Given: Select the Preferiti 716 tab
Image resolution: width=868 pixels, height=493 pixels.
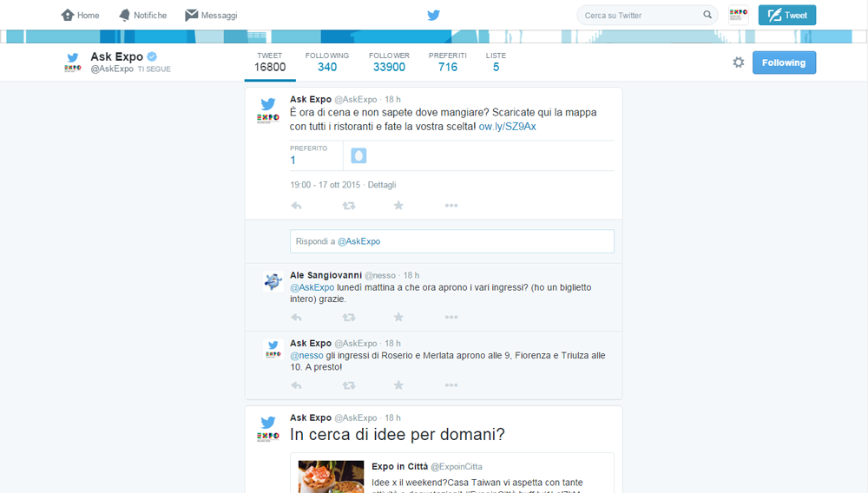Looking at the screenshot, I should 447,62.
